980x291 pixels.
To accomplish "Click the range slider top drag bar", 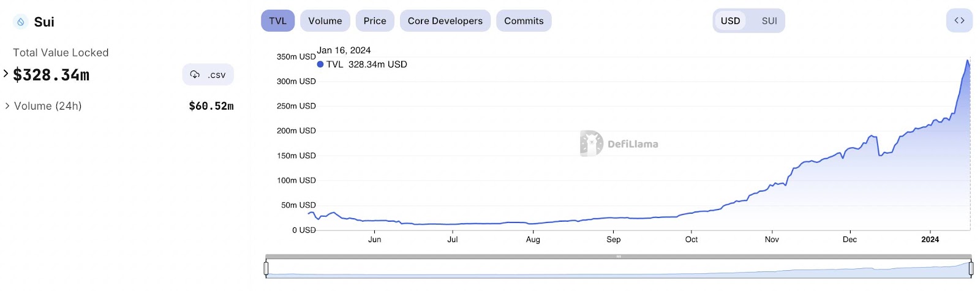I will [x=619, y=257].
